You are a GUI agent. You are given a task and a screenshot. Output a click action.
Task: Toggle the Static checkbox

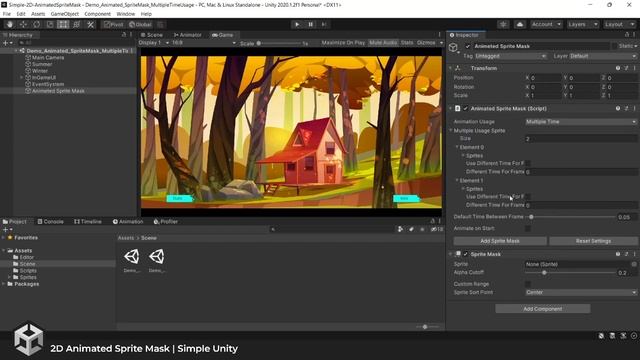point(614,46)
